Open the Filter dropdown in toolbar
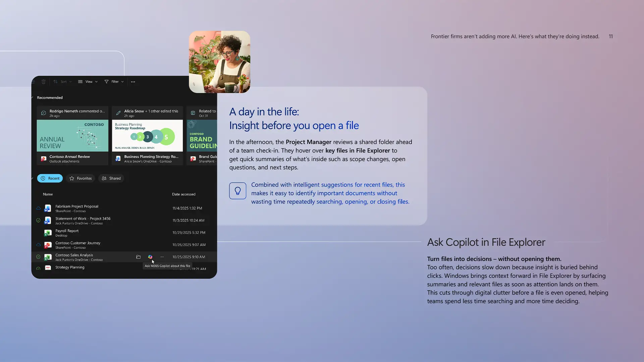 point(114,82)
